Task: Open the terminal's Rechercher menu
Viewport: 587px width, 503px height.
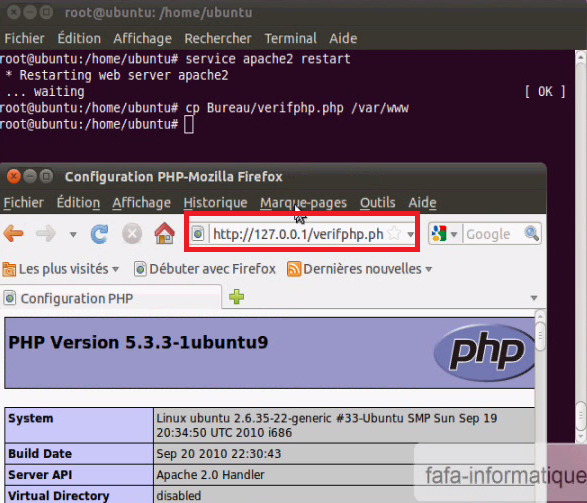Action: pos(218,39)
